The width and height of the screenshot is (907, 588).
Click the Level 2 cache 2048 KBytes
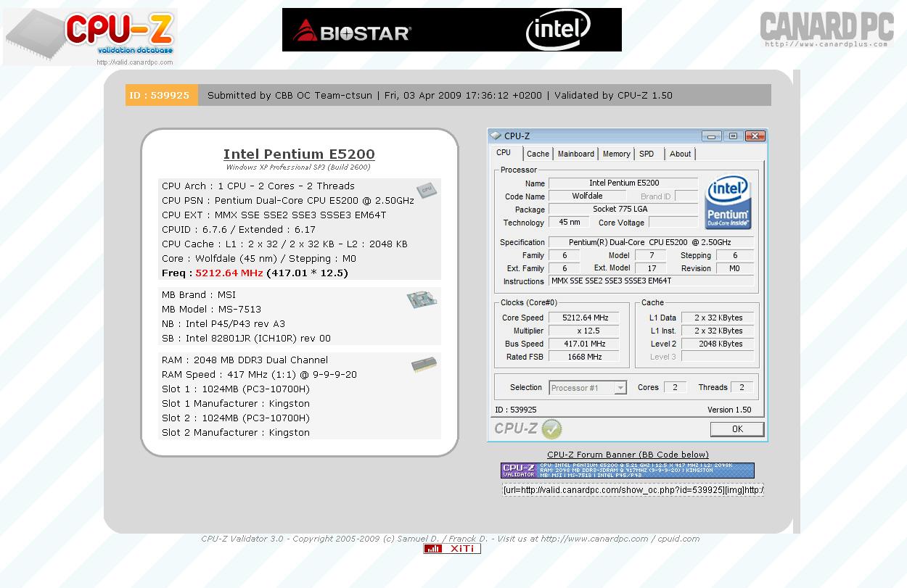tap(718, 344)
